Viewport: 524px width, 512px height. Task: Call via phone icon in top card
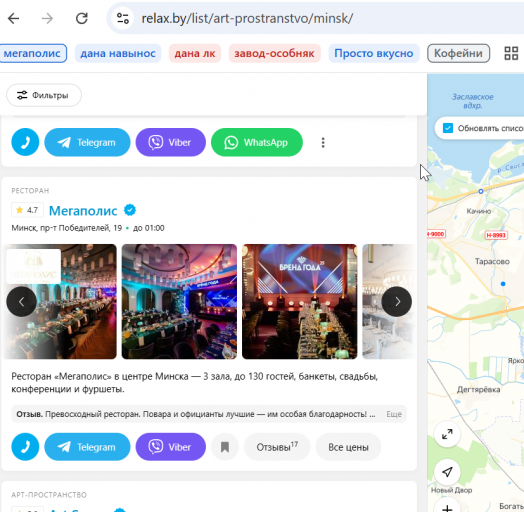(x=25, y=142)
